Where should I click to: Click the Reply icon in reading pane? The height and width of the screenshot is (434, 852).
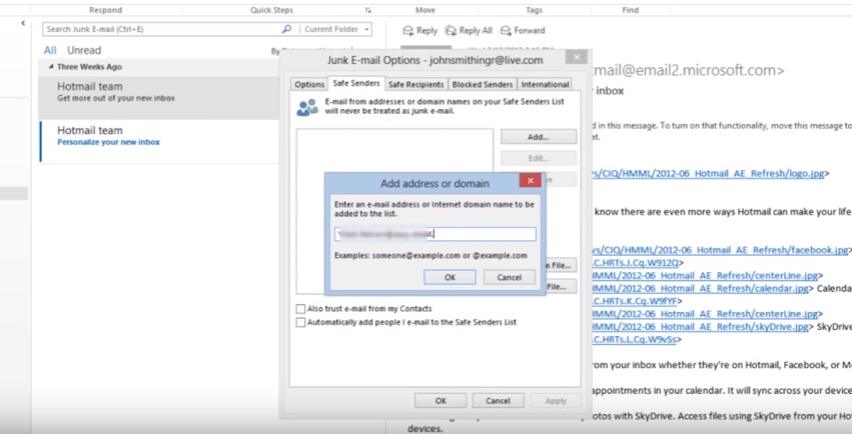pyautogui.click(x=409, y=31)
